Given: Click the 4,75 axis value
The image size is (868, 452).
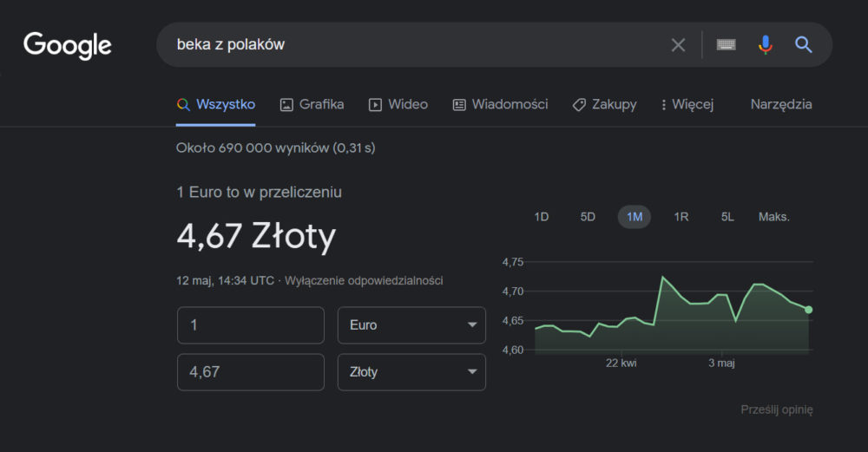Looking at the screenshot, I should [x=513, y=262].
